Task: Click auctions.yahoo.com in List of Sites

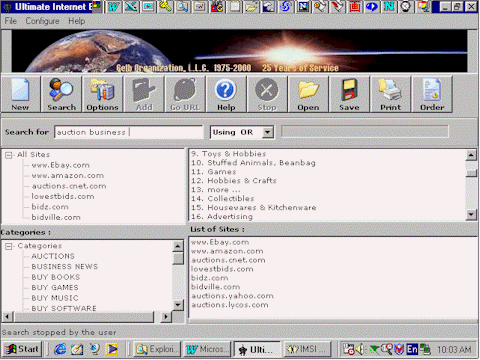Action: click(232, 296)
